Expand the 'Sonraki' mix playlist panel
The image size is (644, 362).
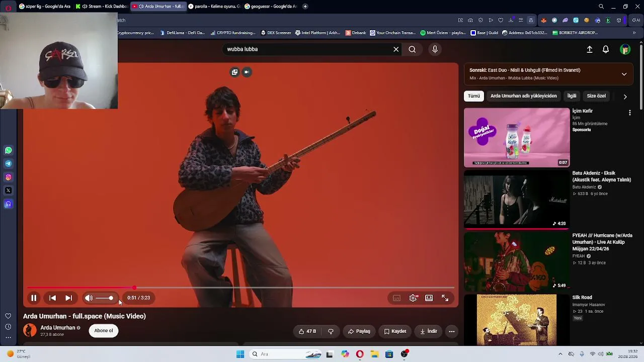click(x=624, y=74)
